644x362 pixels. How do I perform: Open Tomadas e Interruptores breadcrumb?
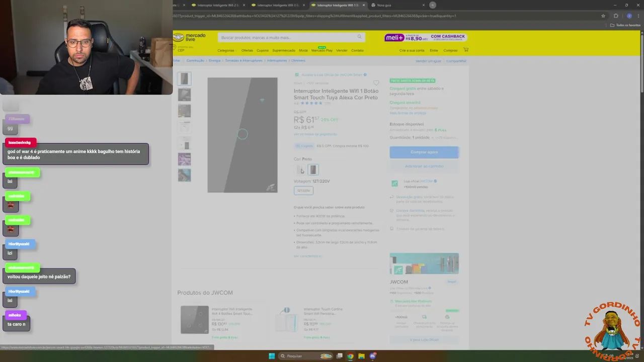tap(243, 60)
